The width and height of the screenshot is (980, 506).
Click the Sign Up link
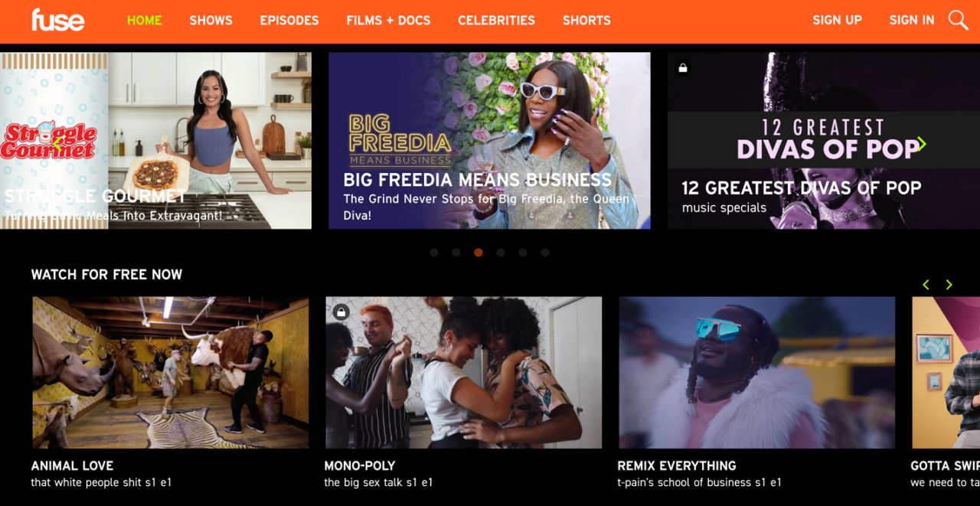[x=837, y=21]
